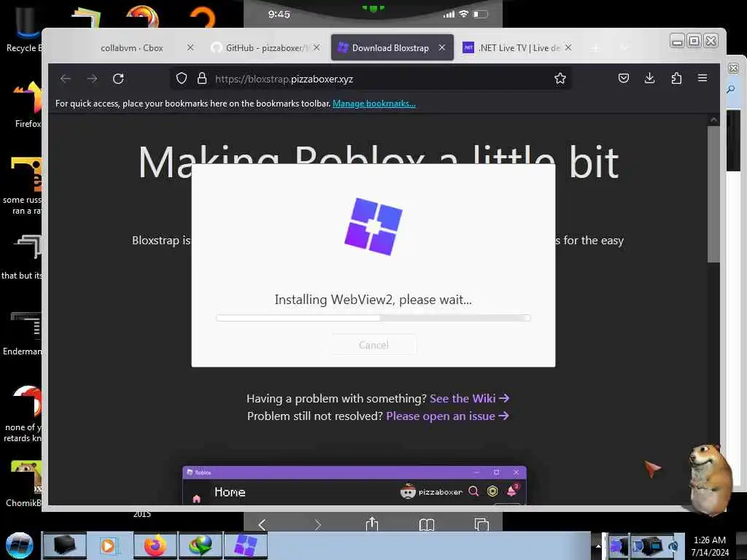Click the phone overlay bookmarks book icon
The image size is (747, 560).
coord(427,525)
